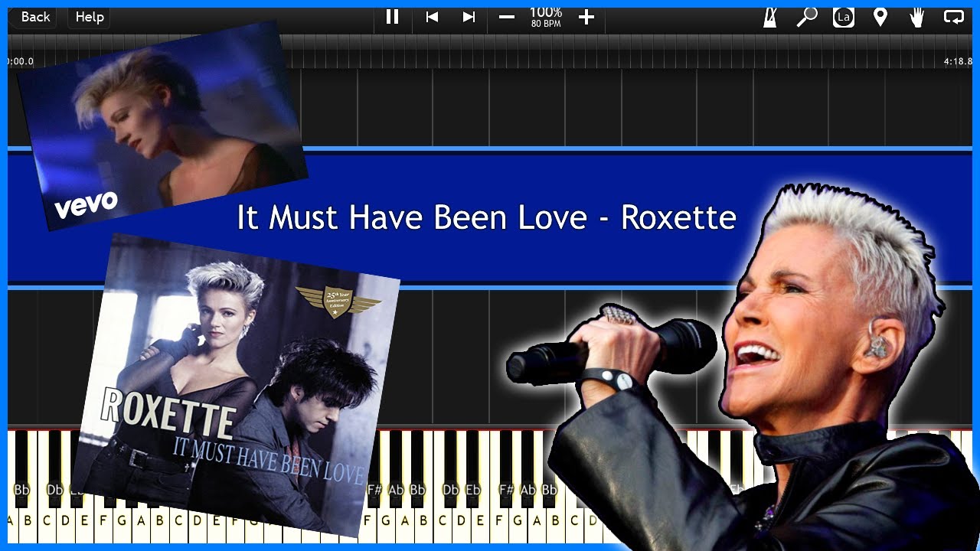Click the It Must Have Been Love - Roxette title
The image size is (980, 551).
[486, 218]
